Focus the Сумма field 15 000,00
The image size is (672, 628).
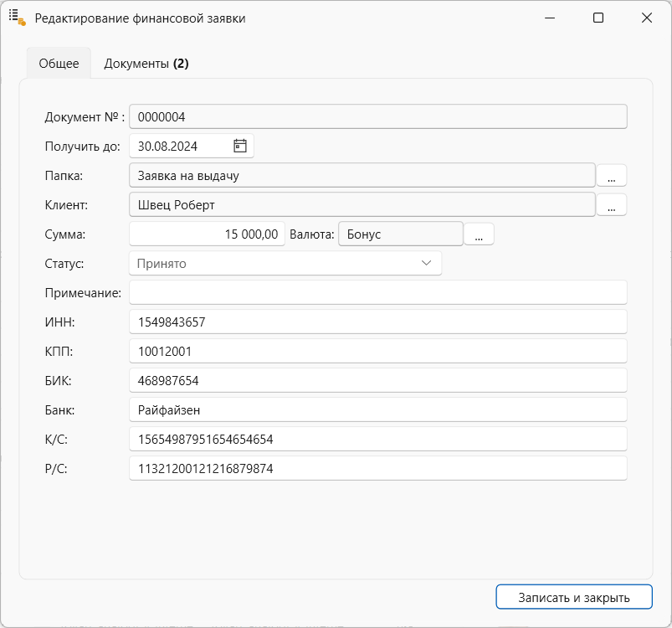click(x=207, y=234)
